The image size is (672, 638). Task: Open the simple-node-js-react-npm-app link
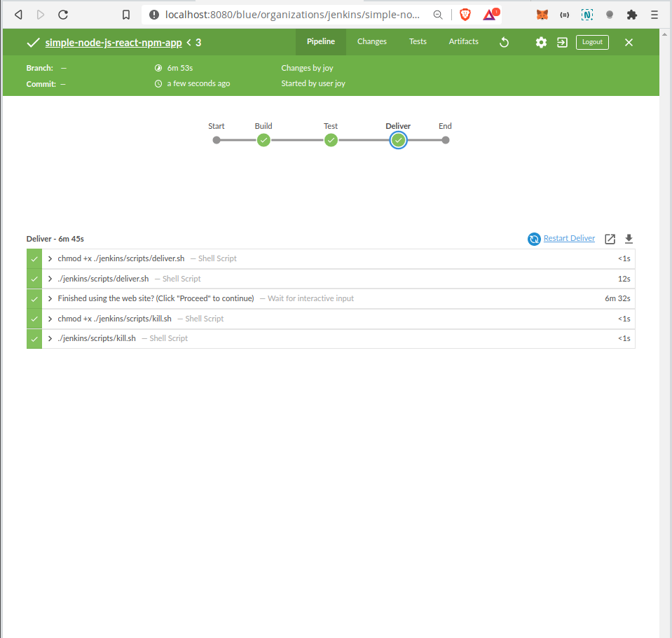pyautogui.click(x=114, y=43)
